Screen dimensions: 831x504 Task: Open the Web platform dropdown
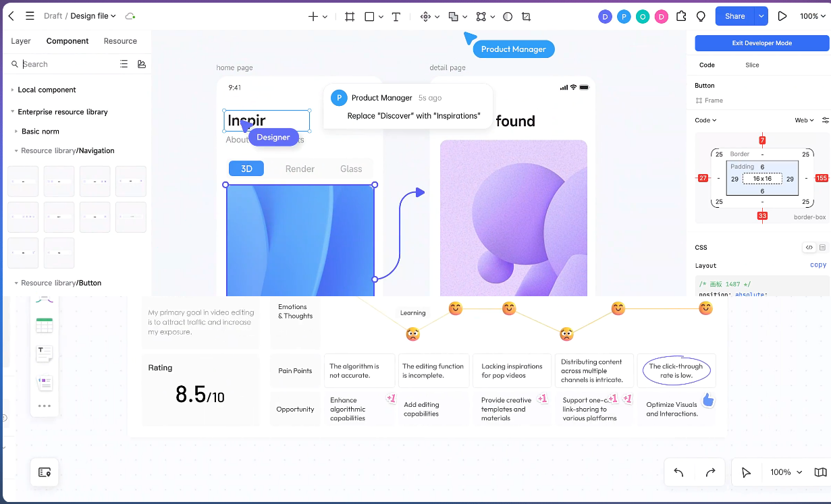pos(803,120)
